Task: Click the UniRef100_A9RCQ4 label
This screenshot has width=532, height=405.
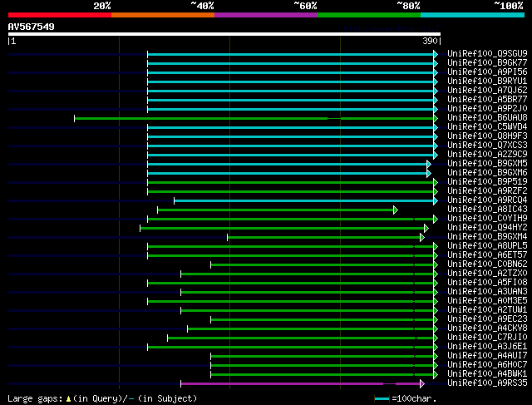Action: 487,200
